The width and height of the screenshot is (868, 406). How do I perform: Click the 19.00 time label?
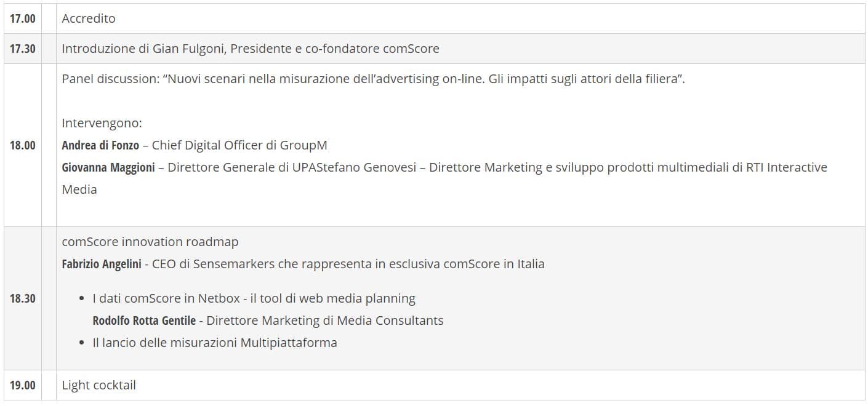click(23, 385)
